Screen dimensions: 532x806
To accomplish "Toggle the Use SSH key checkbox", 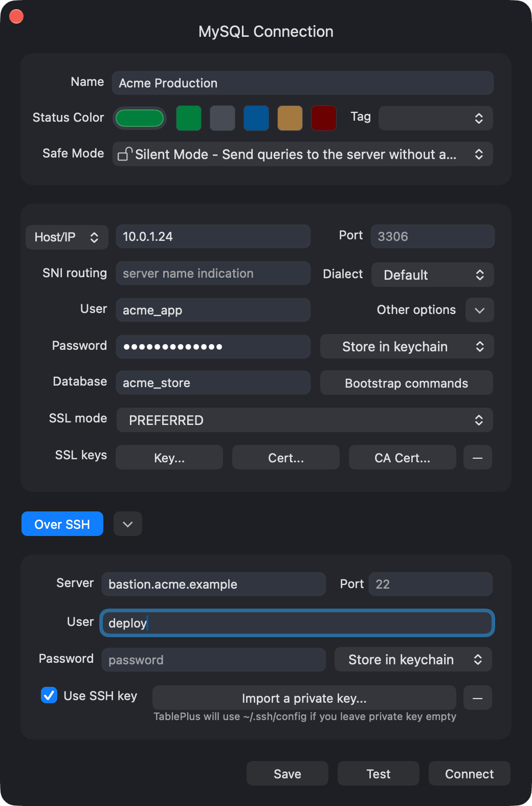I will pyautogui.click(x=49, y=695).
